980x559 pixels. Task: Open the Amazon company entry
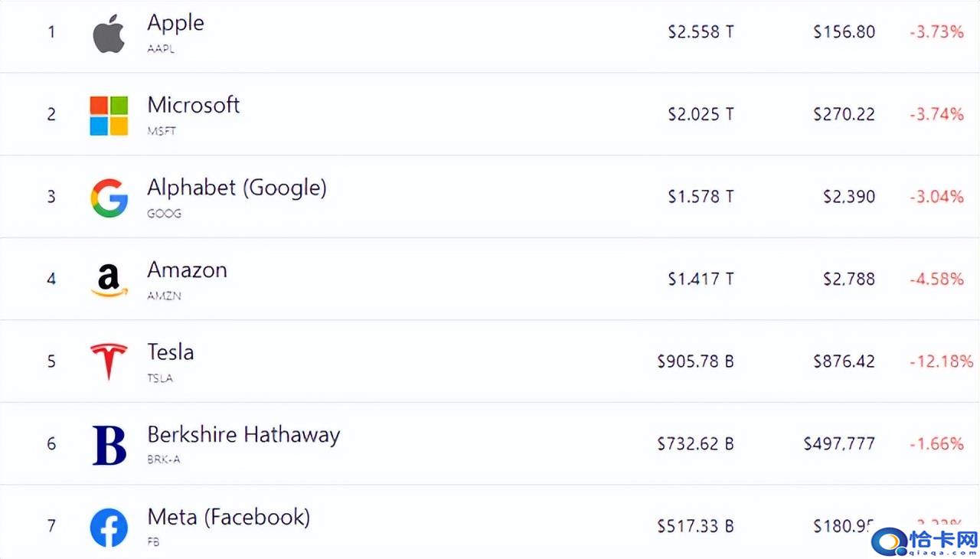pos(187,270)
